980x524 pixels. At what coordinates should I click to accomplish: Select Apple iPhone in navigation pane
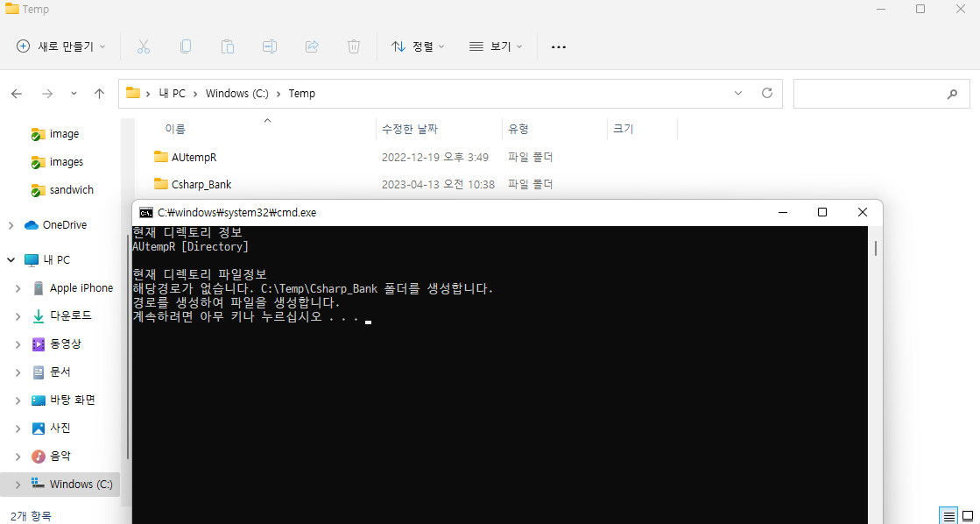pyautogui.click(x=73, y=288)
